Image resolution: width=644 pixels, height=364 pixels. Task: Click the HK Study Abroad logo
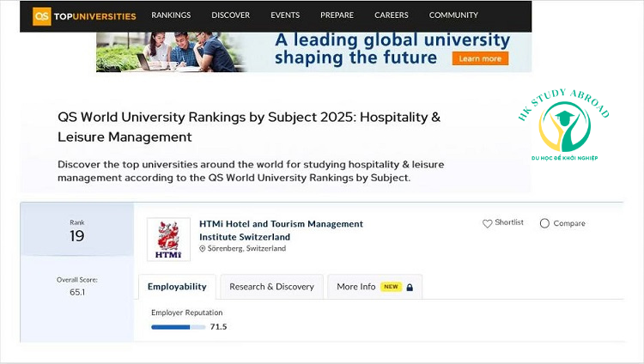pyautogui.click(x=564, y=125)
